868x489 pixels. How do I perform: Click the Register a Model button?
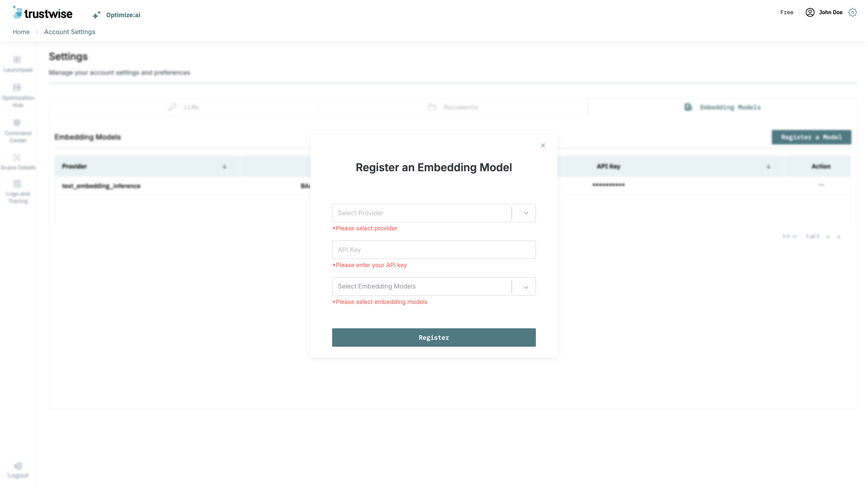coord(811,137)
